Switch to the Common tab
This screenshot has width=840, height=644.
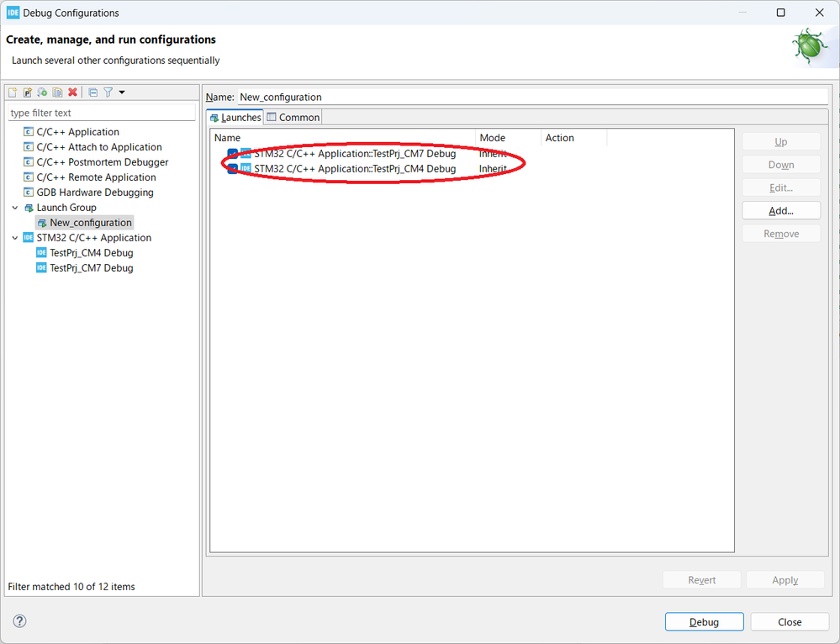tap(293, 118)
